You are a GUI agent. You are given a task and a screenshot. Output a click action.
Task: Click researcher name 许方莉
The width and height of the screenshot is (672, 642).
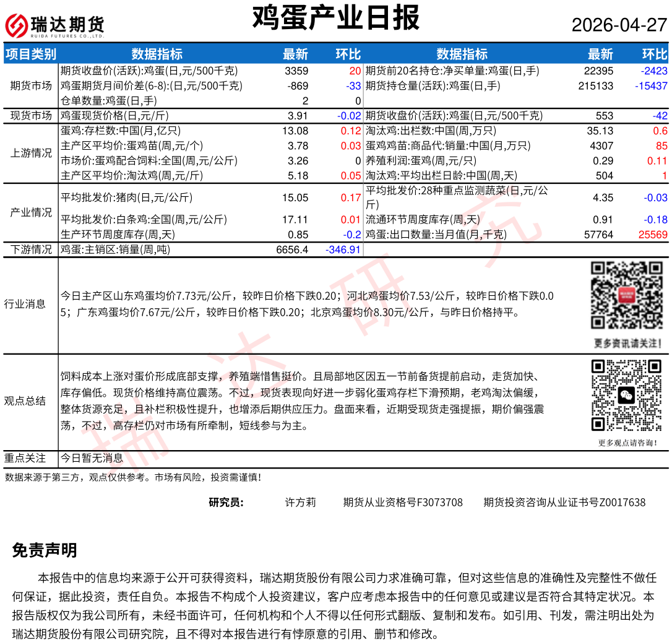coord(300,502)
